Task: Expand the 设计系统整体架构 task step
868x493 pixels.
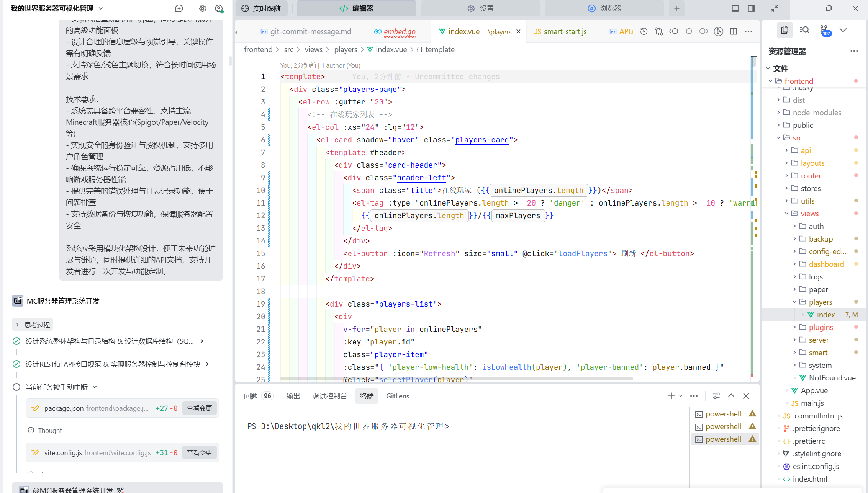Action: pyautogui.click(x=202, y=341)
